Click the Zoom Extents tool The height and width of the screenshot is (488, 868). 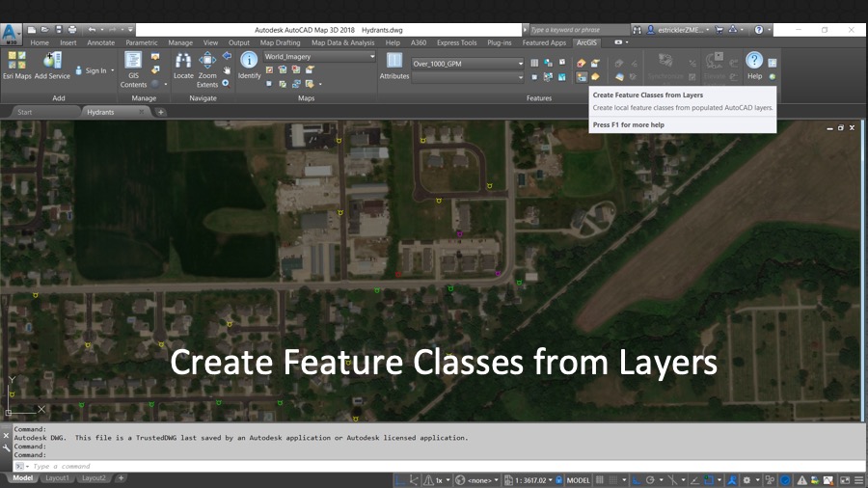pos(207,69)
